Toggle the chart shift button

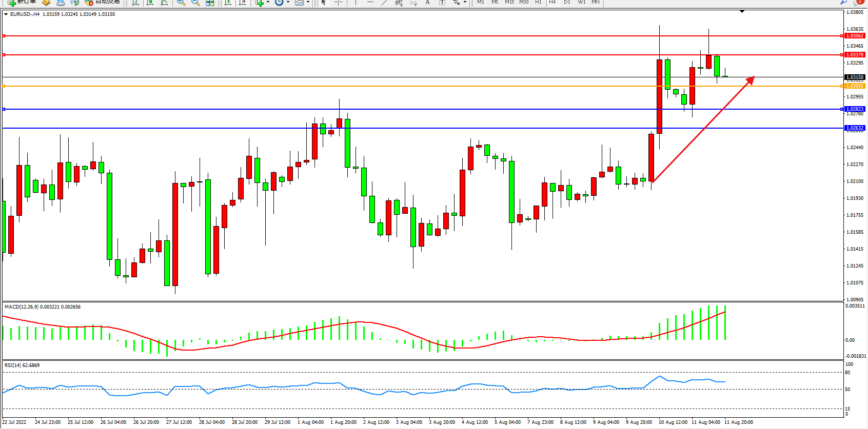[x=243, y=3]
